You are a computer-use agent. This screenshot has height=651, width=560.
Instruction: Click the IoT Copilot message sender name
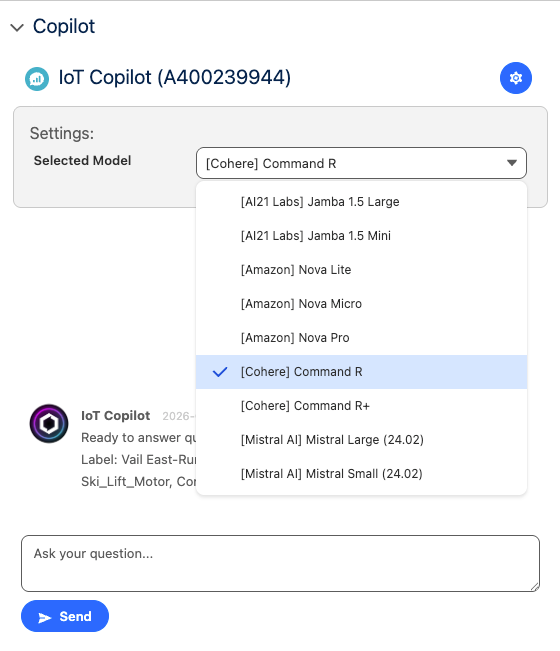(115, 416)
